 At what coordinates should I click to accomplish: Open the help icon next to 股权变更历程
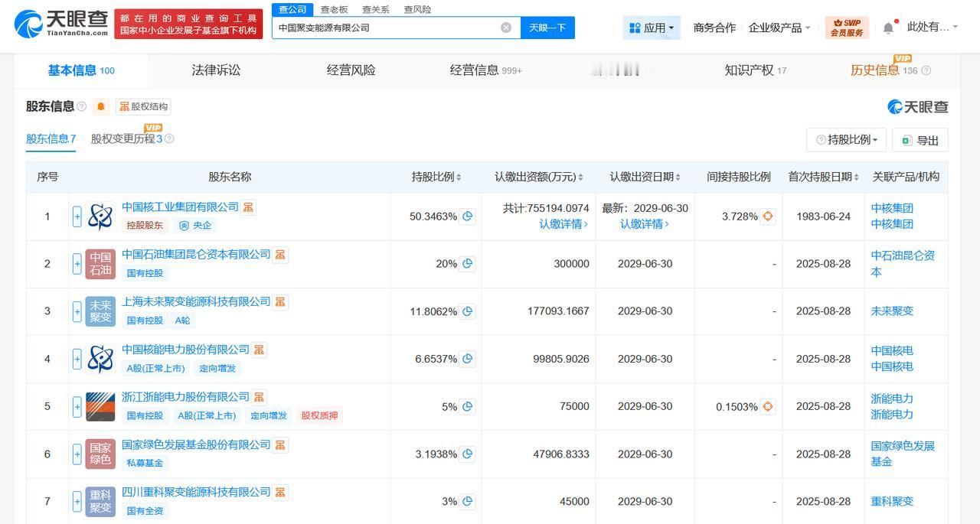[x=169, y=138]
